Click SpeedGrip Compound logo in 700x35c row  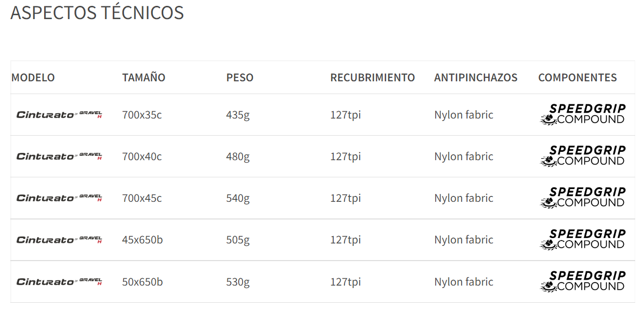(583, 115)
